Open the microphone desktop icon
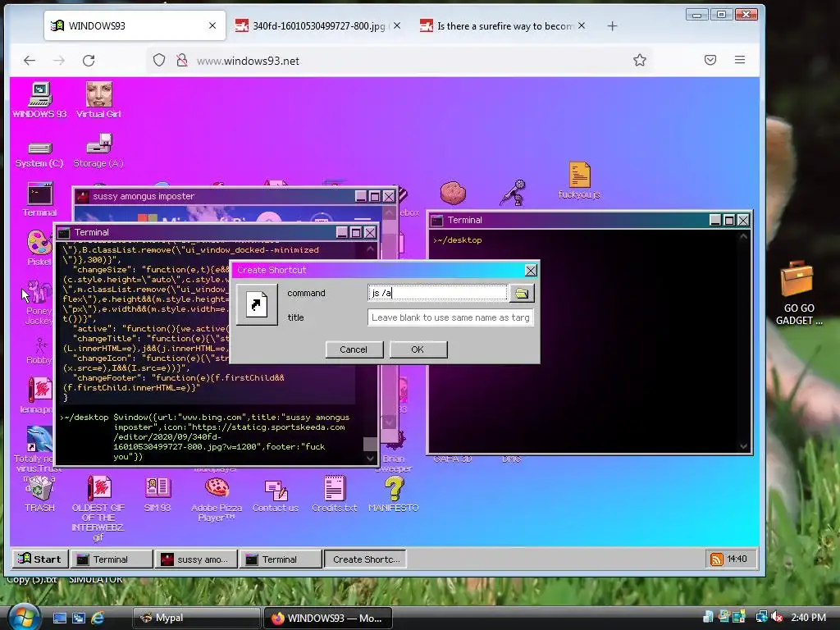The width and height of the screenshot is (840, 630). point(514,193)
